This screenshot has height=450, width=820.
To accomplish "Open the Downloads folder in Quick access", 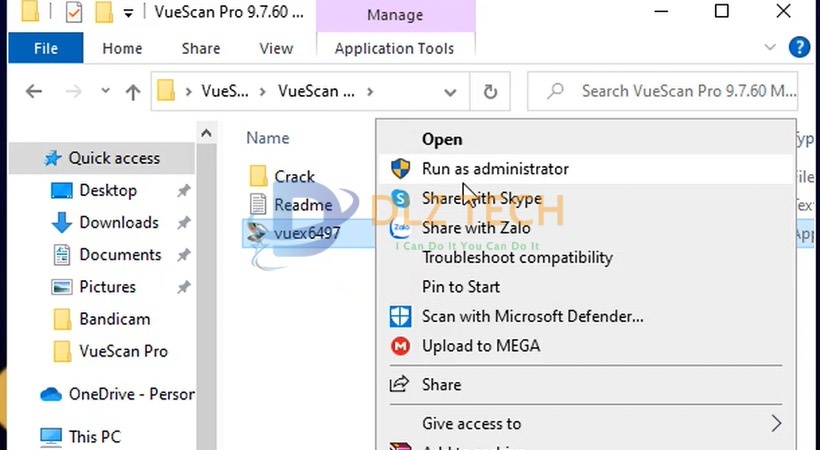I will tap(118, 222).
